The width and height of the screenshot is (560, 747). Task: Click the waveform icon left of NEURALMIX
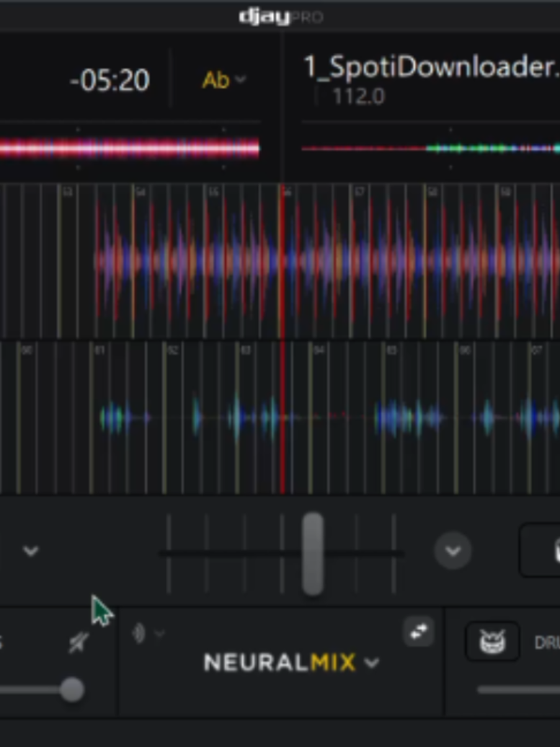point(138,634)
